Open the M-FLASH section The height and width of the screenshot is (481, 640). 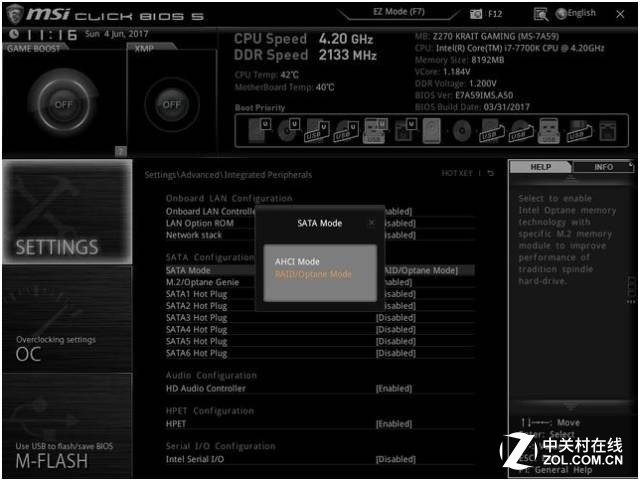(67, 425)
